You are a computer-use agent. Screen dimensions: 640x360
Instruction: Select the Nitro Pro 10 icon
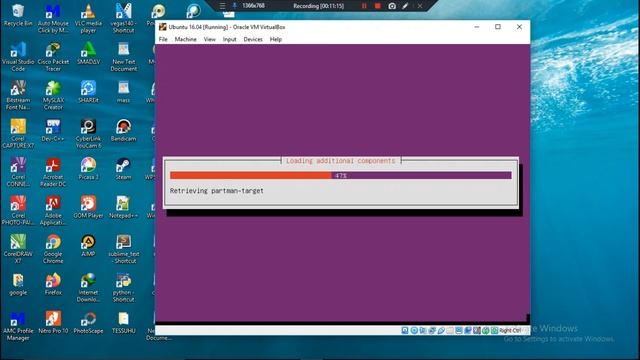53,322
